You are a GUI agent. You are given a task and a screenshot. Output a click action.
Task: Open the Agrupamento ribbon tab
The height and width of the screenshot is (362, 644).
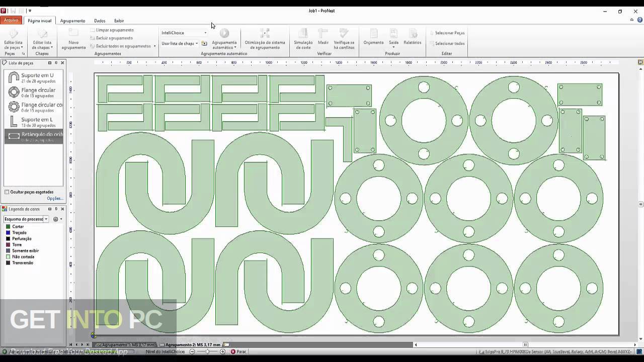click(72, 21)
